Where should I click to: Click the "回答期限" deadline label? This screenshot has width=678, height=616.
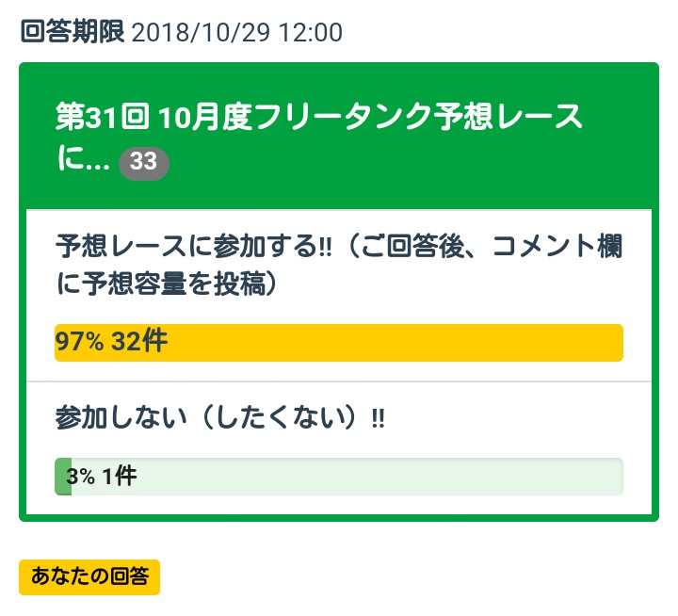pyautogui.click(x=73, y=32)
